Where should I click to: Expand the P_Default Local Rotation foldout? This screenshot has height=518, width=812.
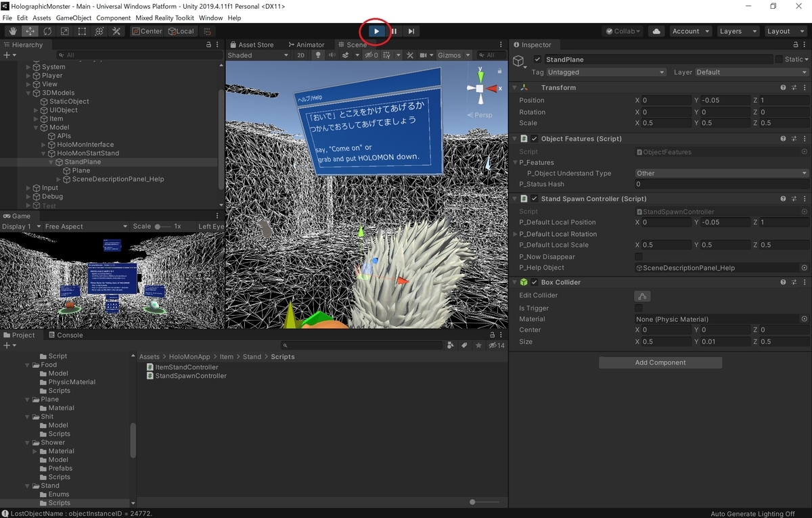click(x=515, y=234)
